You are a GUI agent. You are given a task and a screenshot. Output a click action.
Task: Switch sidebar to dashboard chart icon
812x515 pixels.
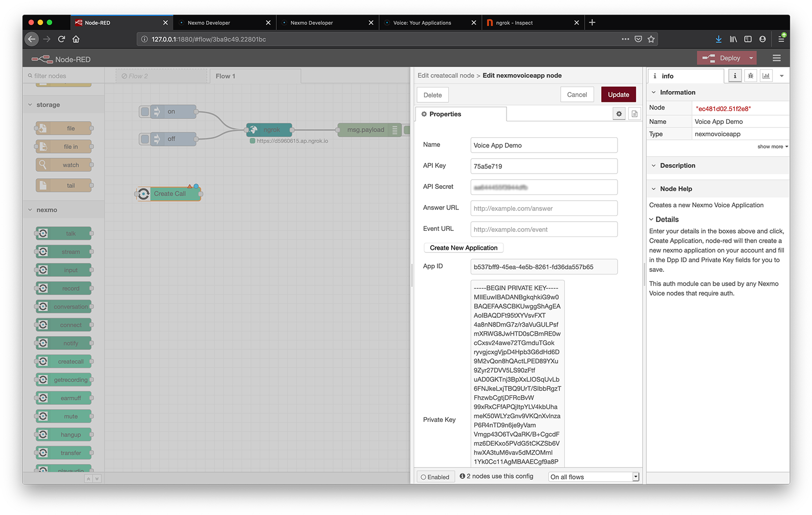[x=766, y=76]
